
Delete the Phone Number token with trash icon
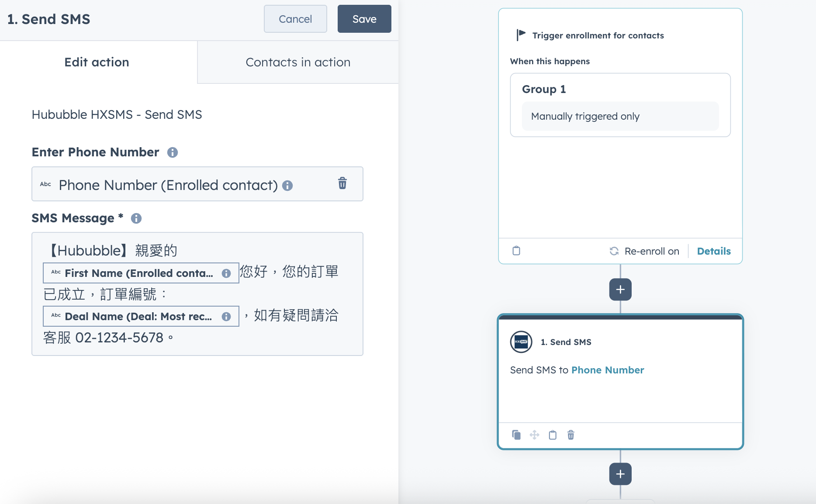342,183
